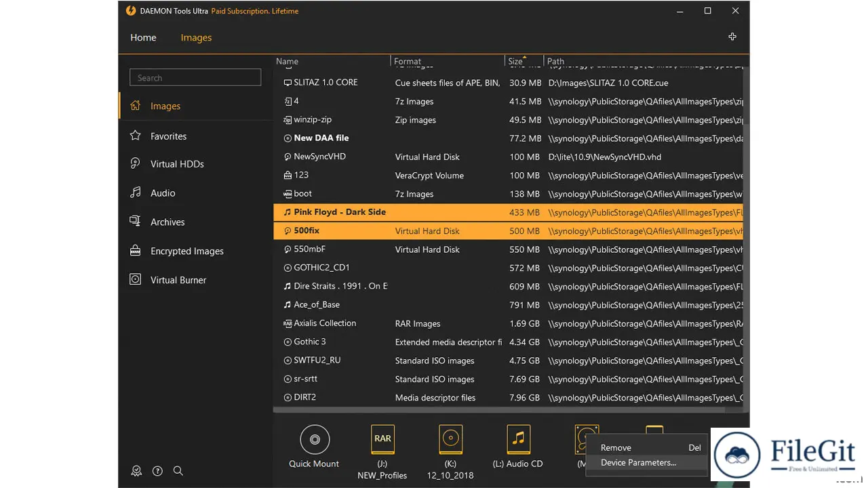
Task: Select the New DAA file row
Action: tap(508, 138)
